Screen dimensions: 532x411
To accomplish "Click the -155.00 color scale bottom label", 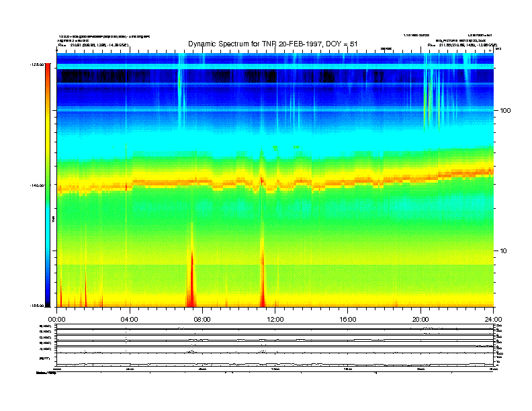I will coord(37,306).
